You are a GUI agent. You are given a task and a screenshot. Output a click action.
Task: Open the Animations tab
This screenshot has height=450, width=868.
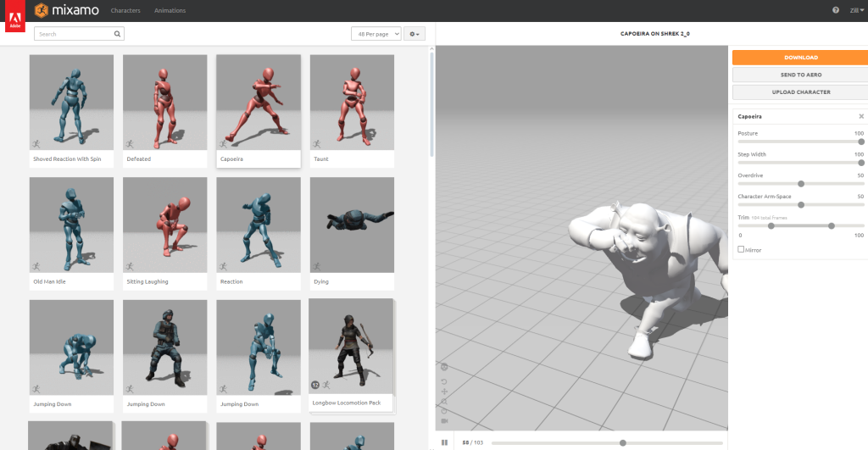click(x=170, y=10)
